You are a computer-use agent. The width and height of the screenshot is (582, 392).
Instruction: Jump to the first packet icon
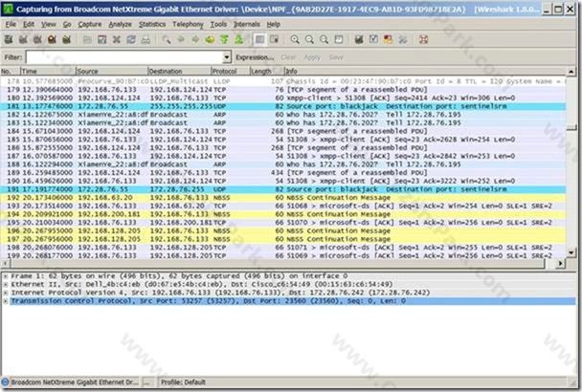(x=224, y=39)
